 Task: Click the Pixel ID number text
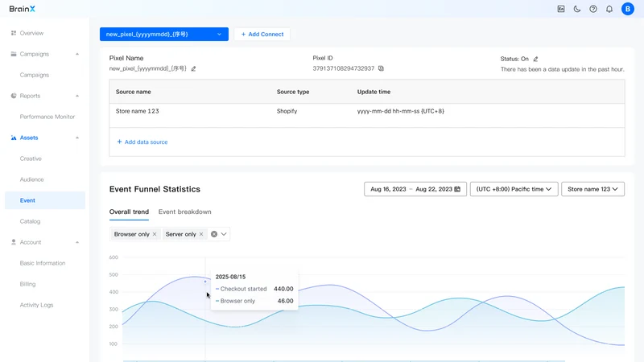(x=344, y=68)
